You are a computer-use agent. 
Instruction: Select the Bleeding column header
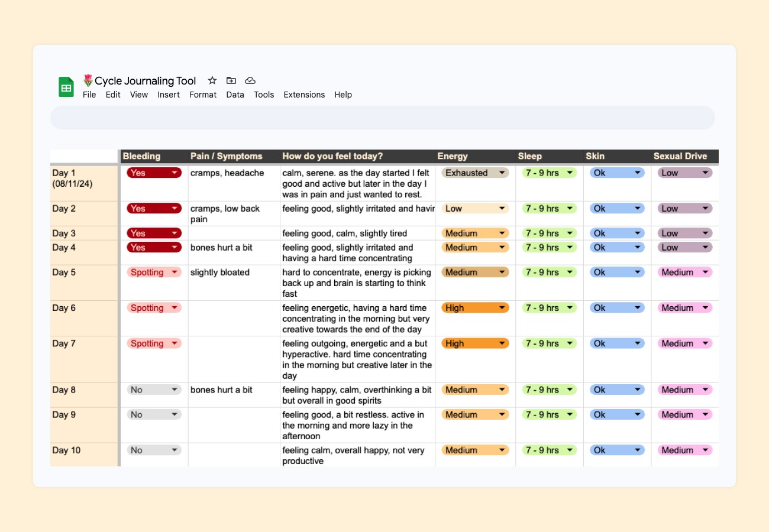(154, 156)
